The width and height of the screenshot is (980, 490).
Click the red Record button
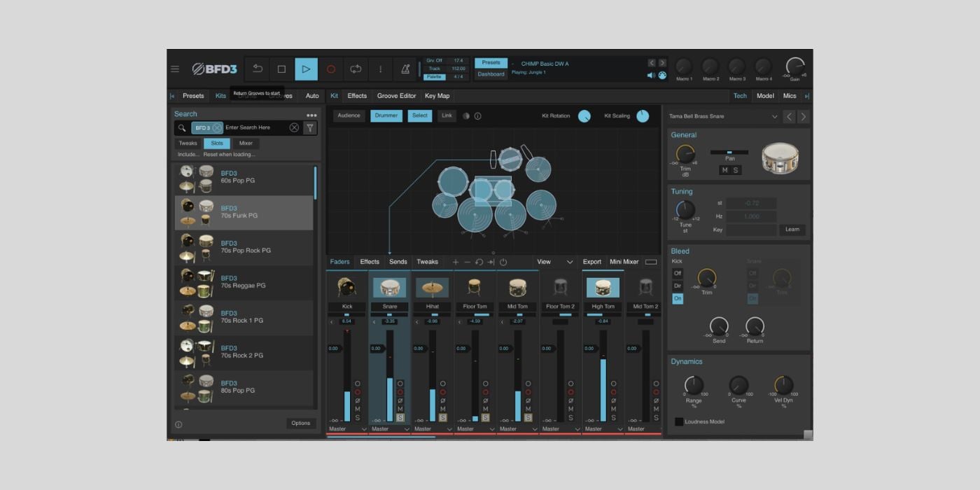coord(331,69)
